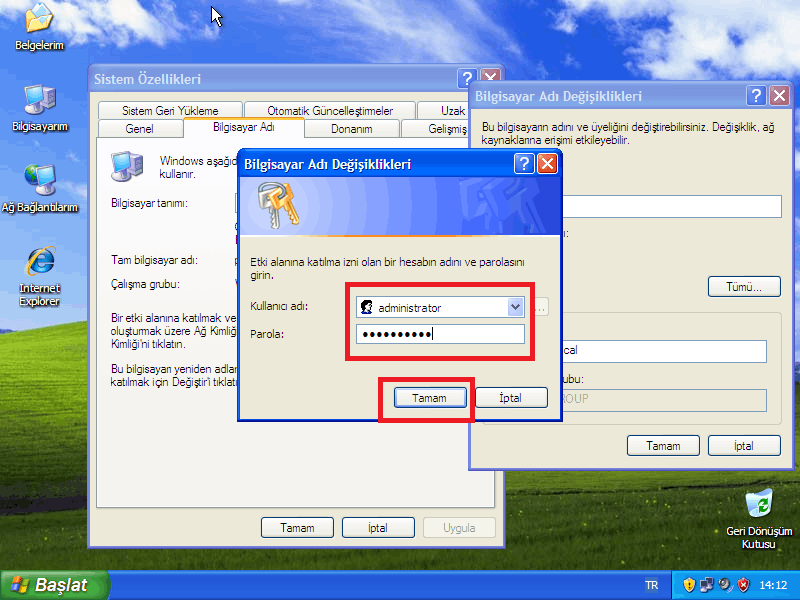Switch to the Donanım tab
Viewport: 800px width, 600px height.
(x=351, y=129)
